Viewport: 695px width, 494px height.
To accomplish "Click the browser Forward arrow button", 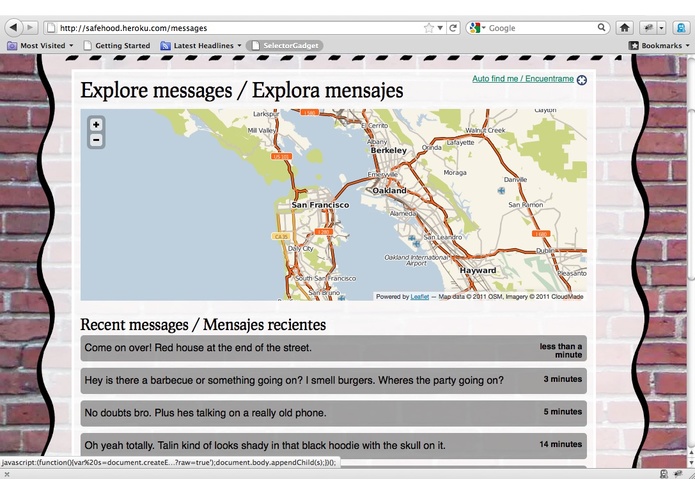I will pos(29,27).
